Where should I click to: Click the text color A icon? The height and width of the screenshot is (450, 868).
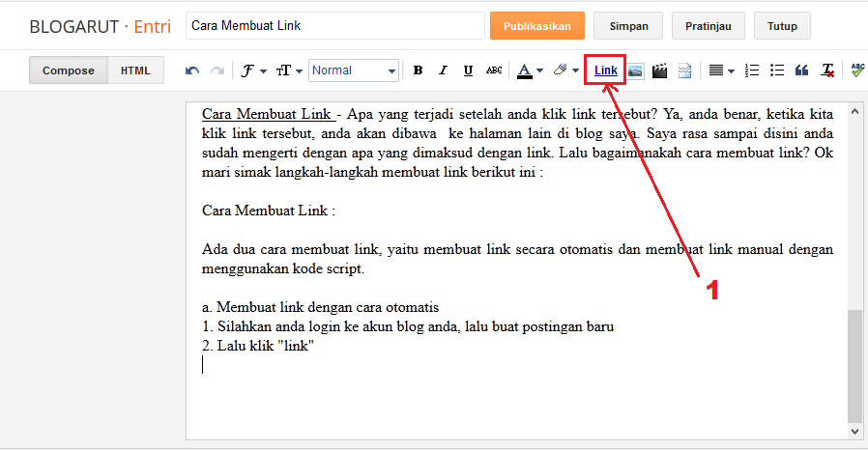tap(524, 70)
